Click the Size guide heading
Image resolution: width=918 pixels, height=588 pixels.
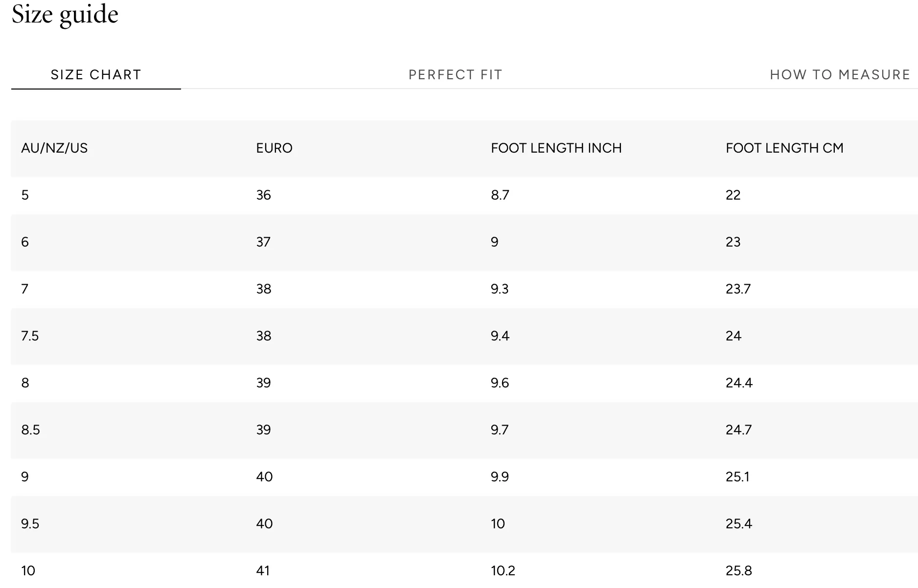[65, 14]
